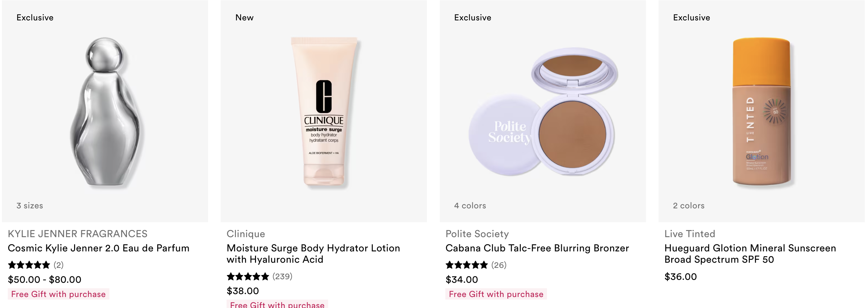Click the 4 colors label on bronzer
This screenshot has height=308, width=868.
tap(470, 205)
